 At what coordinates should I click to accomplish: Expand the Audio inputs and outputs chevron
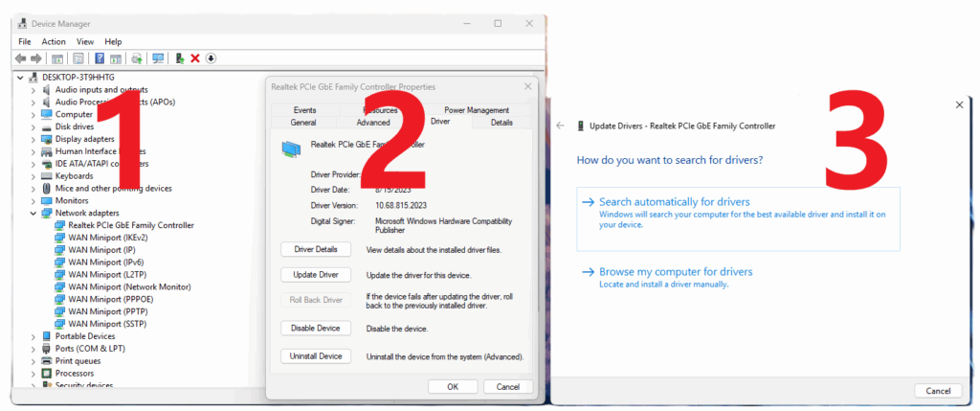[x=33, y=90]
